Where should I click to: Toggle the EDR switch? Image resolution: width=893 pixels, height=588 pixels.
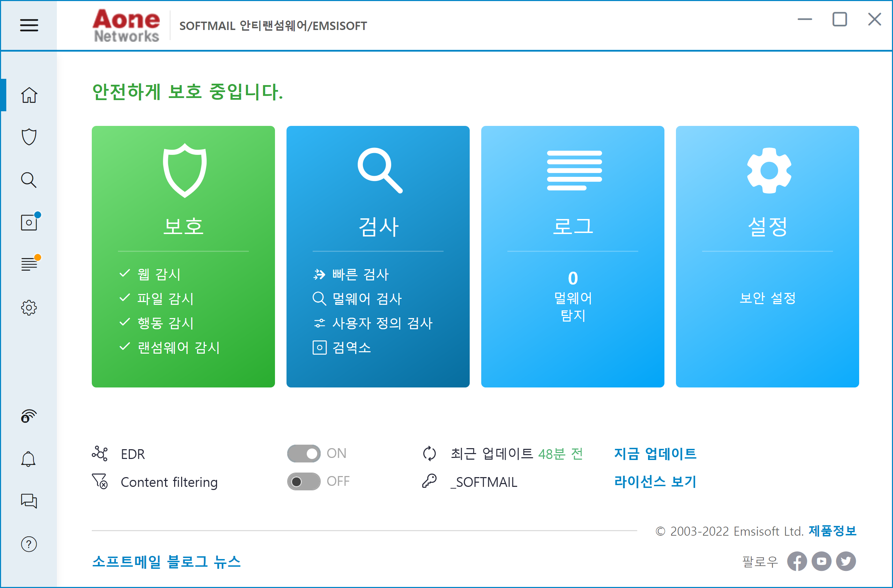tap(304, 454)
